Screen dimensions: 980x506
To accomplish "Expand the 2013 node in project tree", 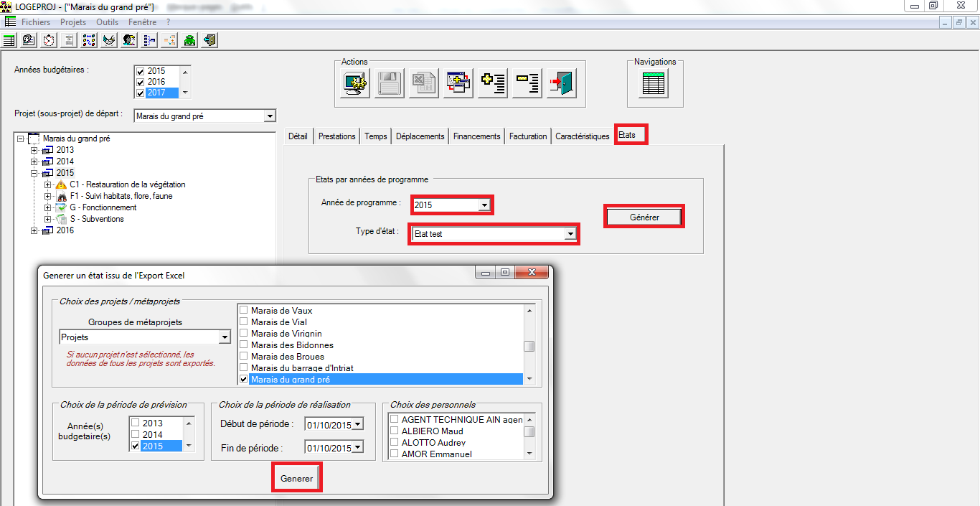I will click(x=34, y=151).
